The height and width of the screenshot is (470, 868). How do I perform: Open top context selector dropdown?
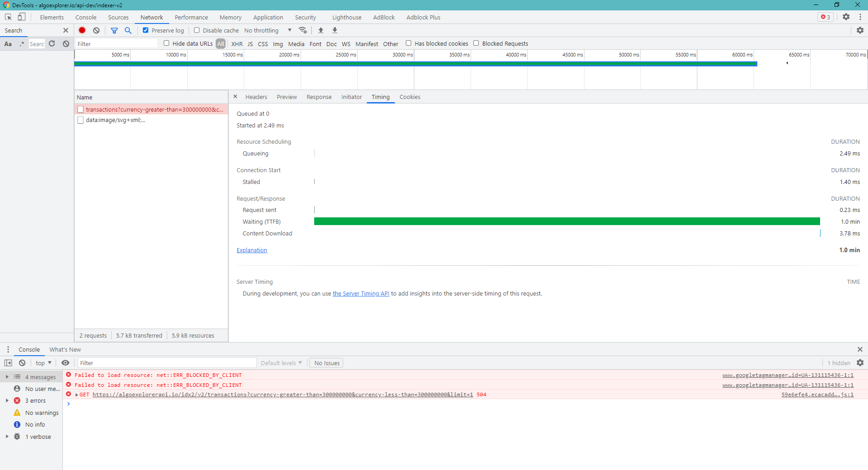tap(43, 363)
